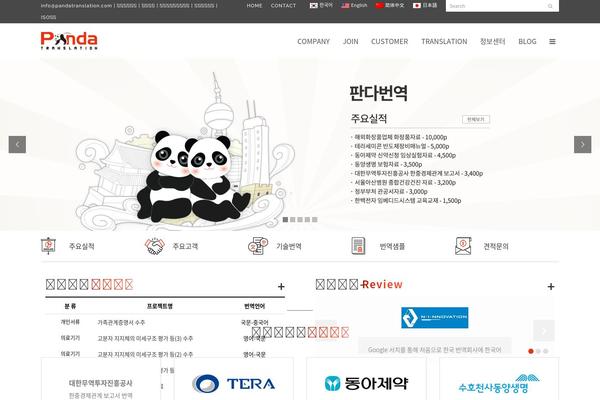Click the 견적문의 envelope icon
This screenshot has height=400, width=600.
[463, 246]
